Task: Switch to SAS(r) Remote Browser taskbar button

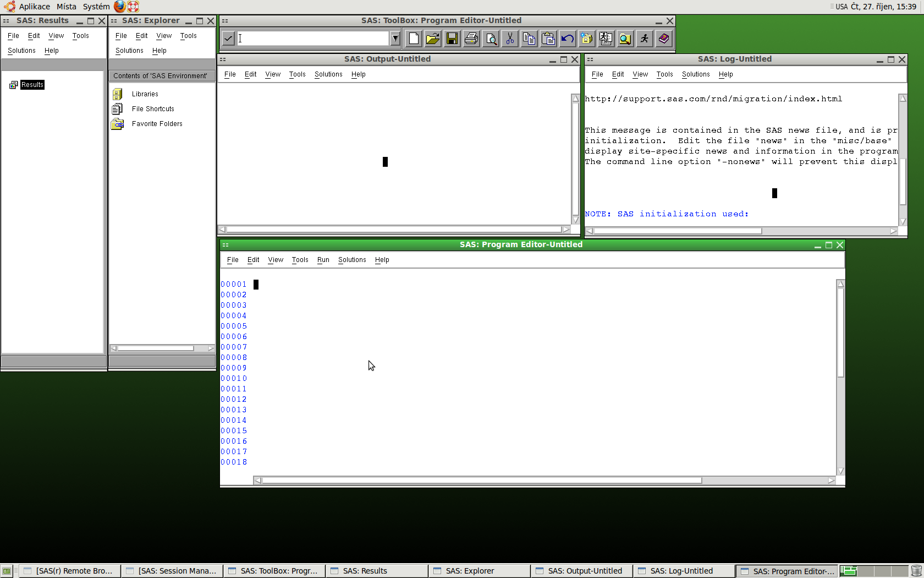Action: tap(69, 571)
